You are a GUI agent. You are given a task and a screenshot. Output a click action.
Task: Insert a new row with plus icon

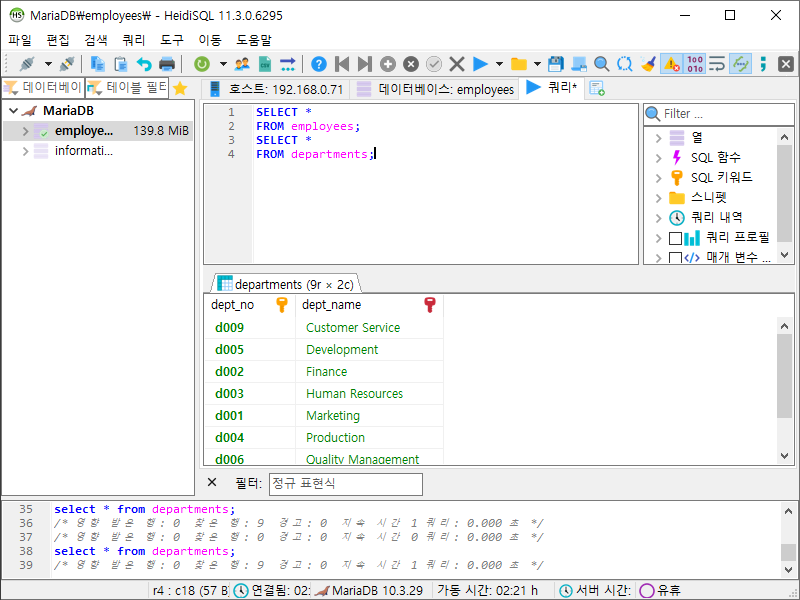point(388,64)
